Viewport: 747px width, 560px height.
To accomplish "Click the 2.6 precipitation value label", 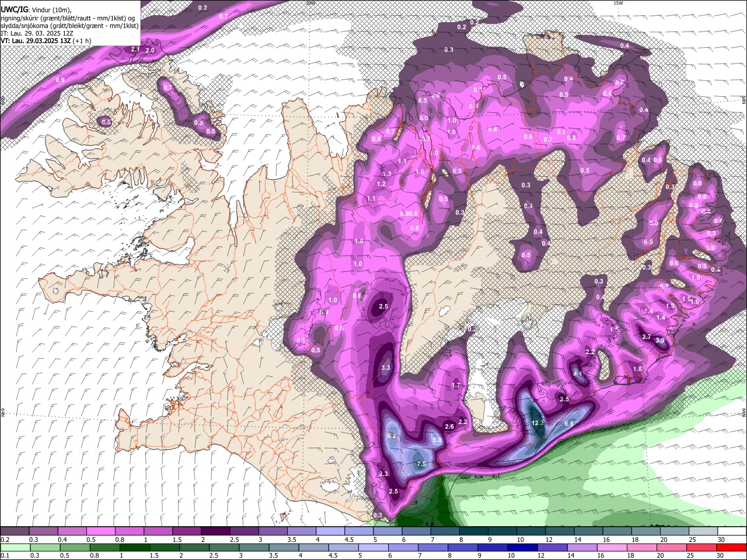I will 449,427.
